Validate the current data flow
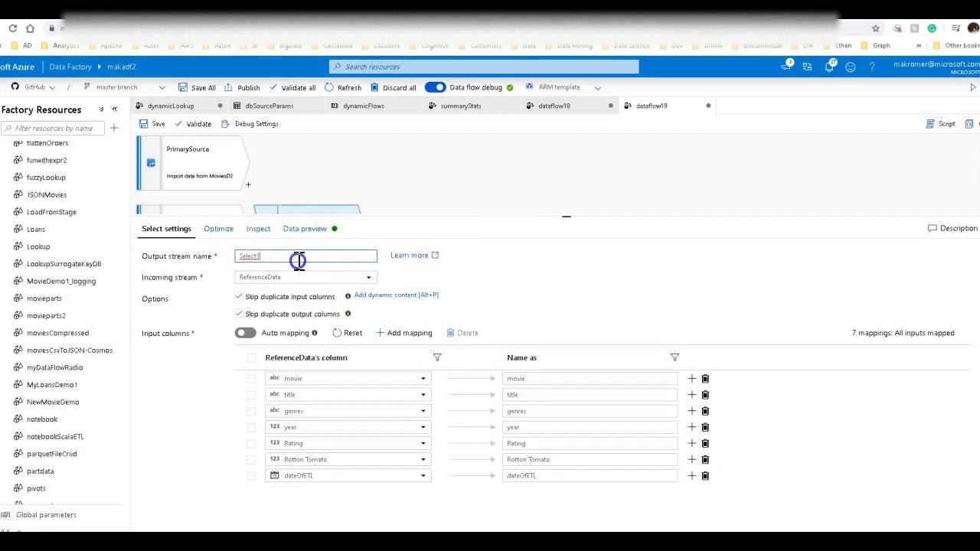 [x=192, y=124]
